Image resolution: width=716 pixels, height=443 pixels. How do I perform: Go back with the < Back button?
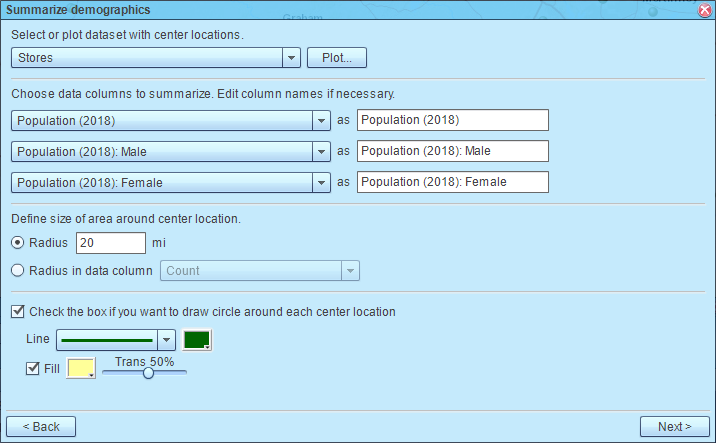coord(41,427)
